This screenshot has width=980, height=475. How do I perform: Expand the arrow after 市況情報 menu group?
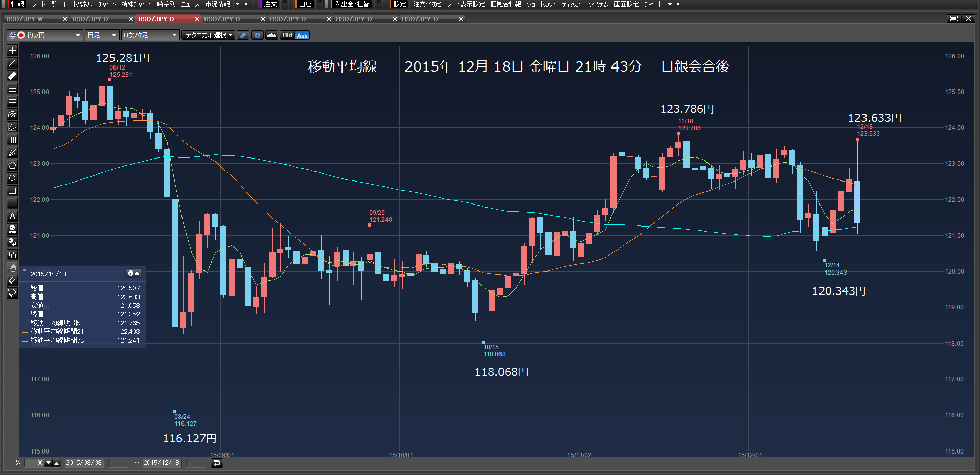[237, 4]
